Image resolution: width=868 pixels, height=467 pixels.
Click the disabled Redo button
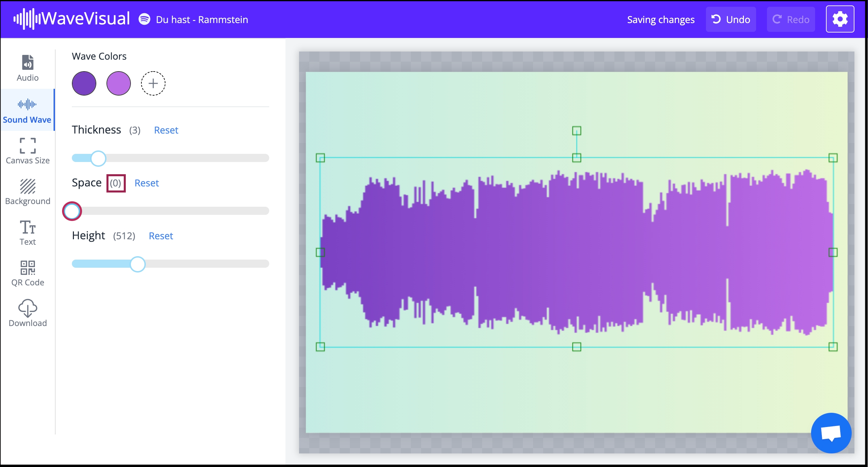[791, 19]
